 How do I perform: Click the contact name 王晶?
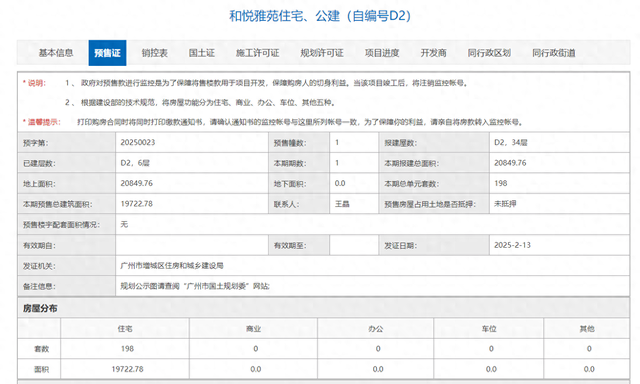pyautogui.click(x=342, y=204)
